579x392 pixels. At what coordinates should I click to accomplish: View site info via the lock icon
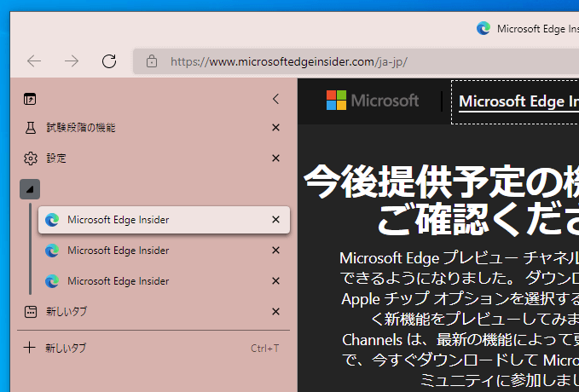pos(152,61)
